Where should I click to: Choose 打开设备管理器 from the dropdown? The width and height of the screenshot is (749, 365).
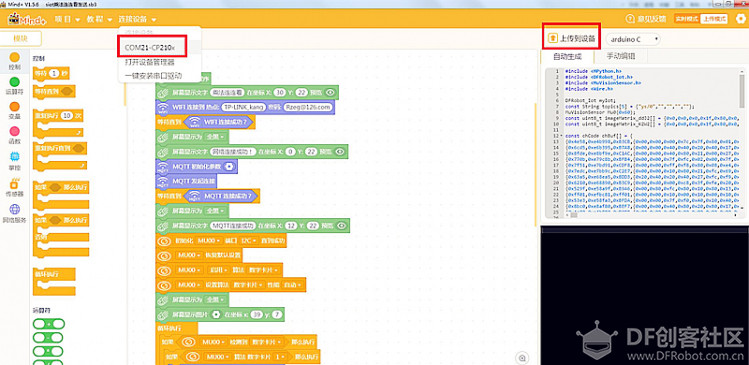click(x=149, y=62)
